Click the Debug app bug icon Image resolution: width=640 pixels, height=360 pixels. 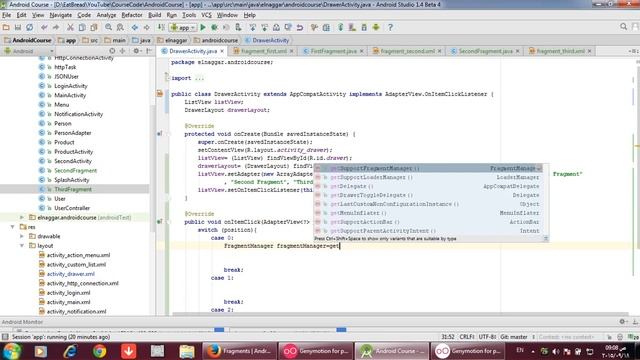[214, 27]
